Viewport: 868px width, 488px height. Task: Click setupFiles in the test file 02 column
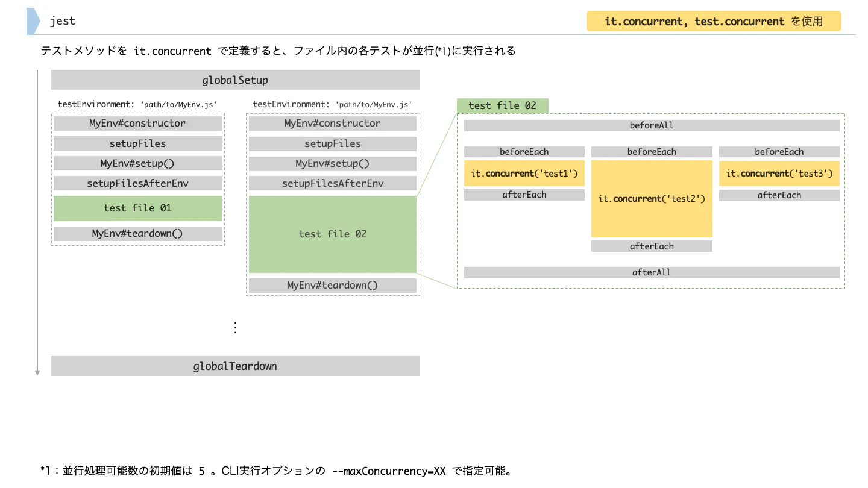[333, 143]
